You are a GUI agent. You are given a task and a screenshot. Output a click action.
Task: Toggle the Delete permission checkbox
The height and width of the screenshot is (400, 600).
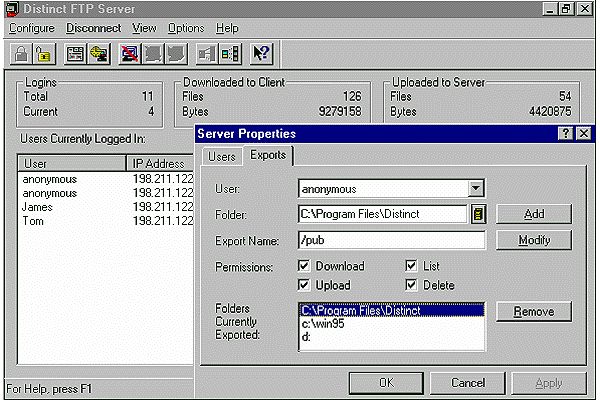411,285
